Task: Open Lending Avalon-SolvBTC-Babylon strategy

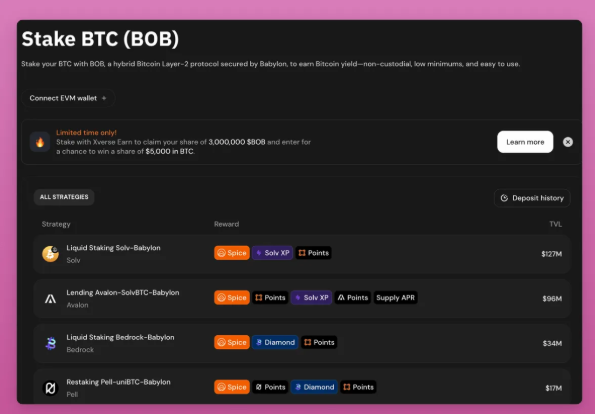Action: pos(302,299)
